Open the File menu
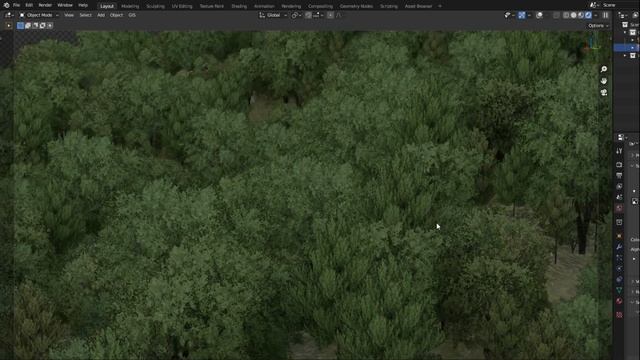This screenshot has height=360, width=640. 16,5
